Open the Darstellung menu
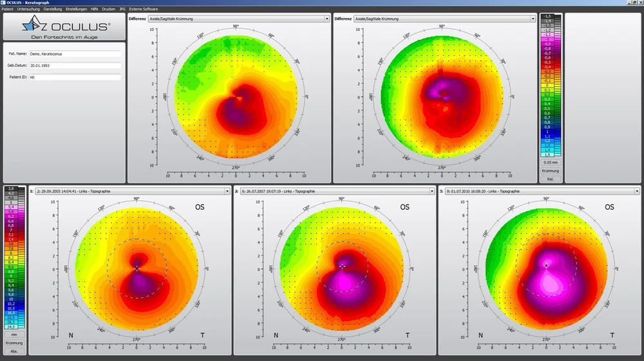Viewport: 644px width, 361px height. point(53,9)
